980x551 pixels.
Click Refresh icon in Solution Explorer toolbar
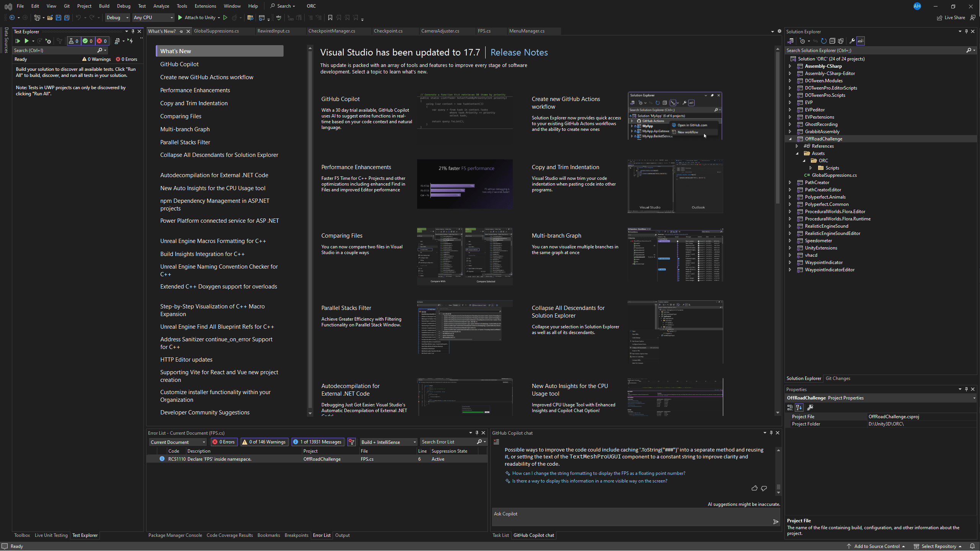pyautogui.click(x=824, y=41)
